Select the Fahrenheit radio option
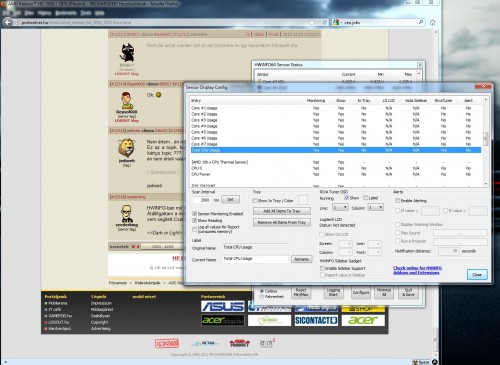Image resolution: width=500 pixels, height=365 pixels. click(262, 296)
